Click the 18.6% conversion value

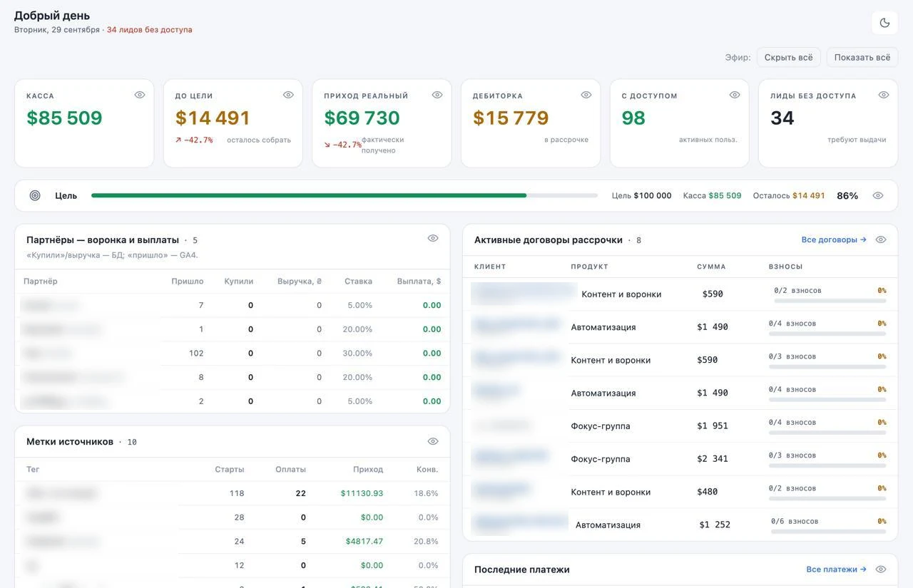pyautogui.click(x=426, y=493)
